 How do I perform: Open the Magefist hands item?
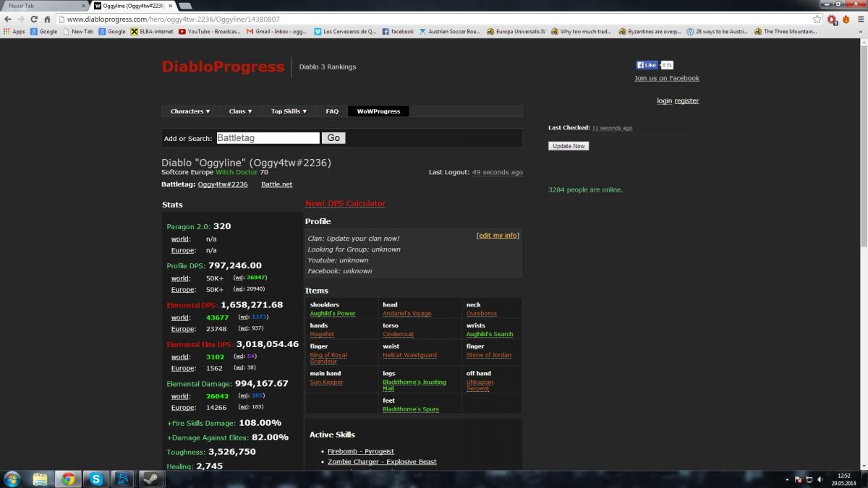[322, 335]
